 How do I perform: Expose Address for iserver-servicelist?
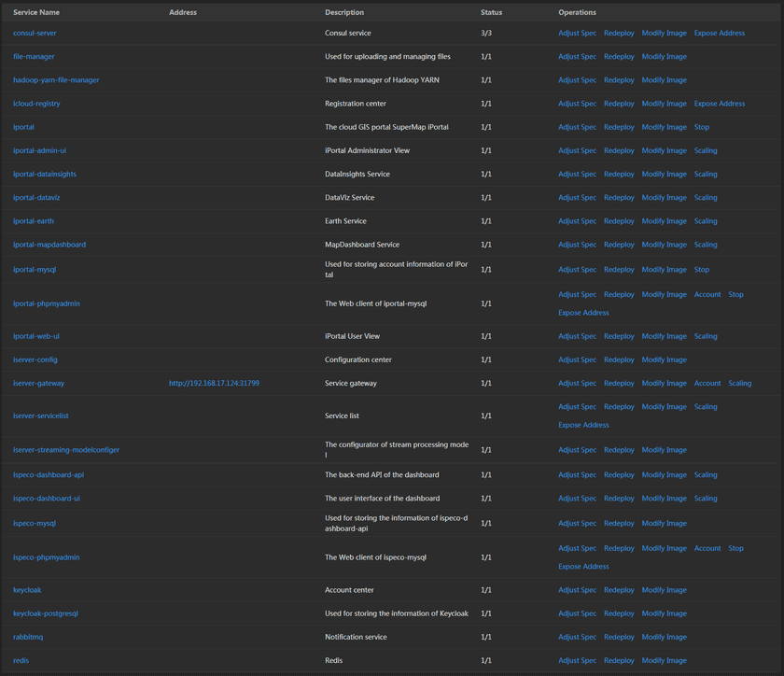[583, 425]
